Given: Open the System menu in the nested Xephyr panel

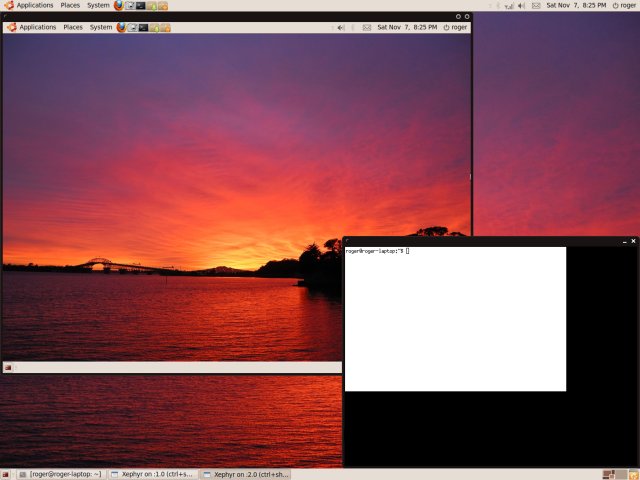Looking at the screenshot, I should (101, 27).
